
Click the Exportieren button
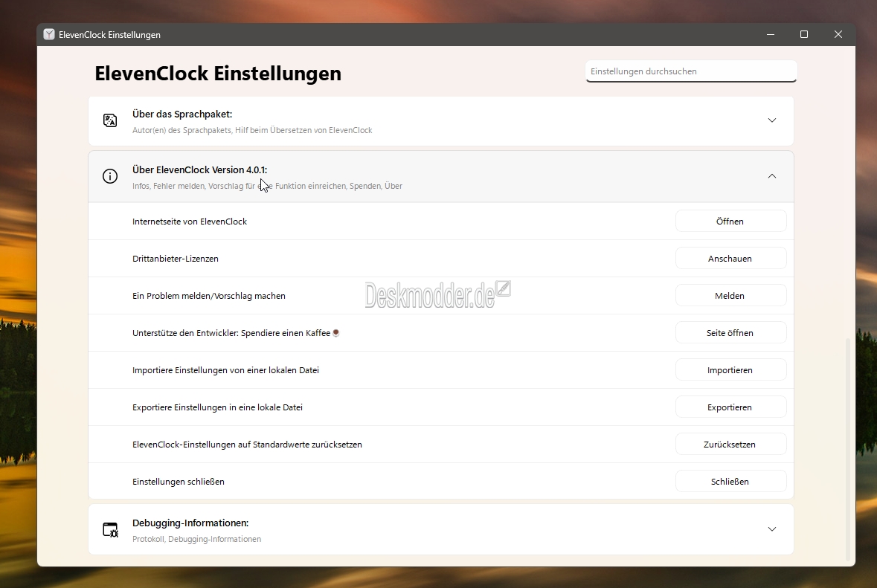pyautogui.click(x=730, y=407)
